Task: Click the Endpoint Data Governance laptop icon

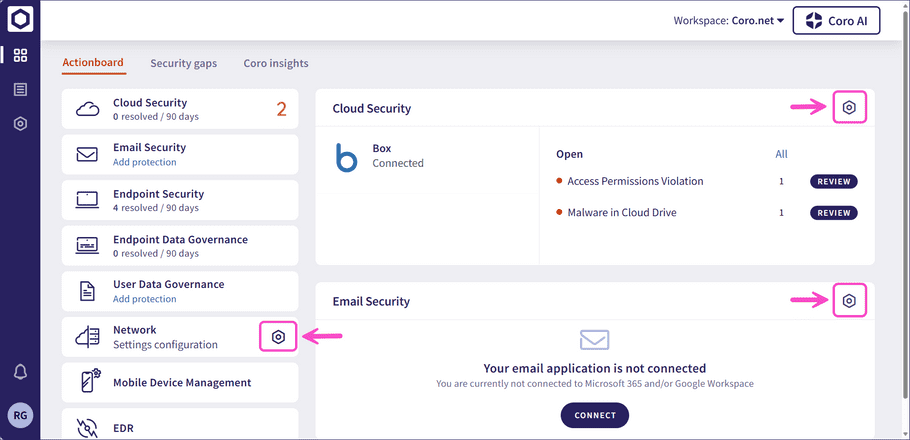Action: [88, 246]
